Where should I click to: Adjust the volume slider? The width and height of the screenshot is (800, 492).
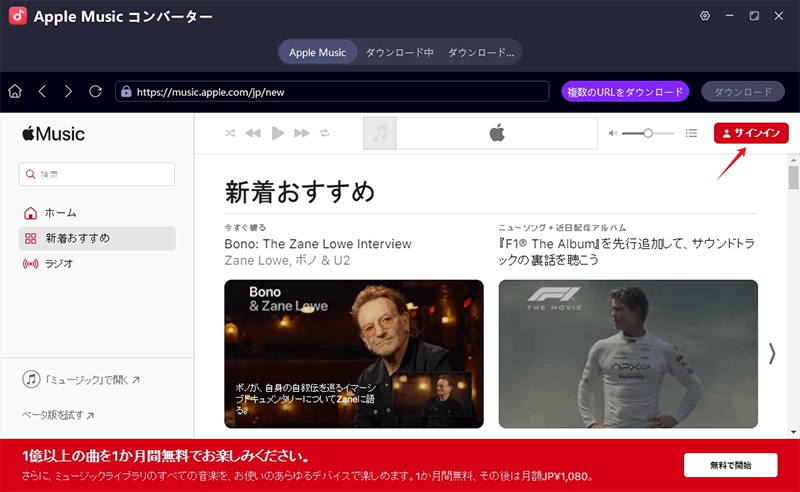[x=648, y=133]
